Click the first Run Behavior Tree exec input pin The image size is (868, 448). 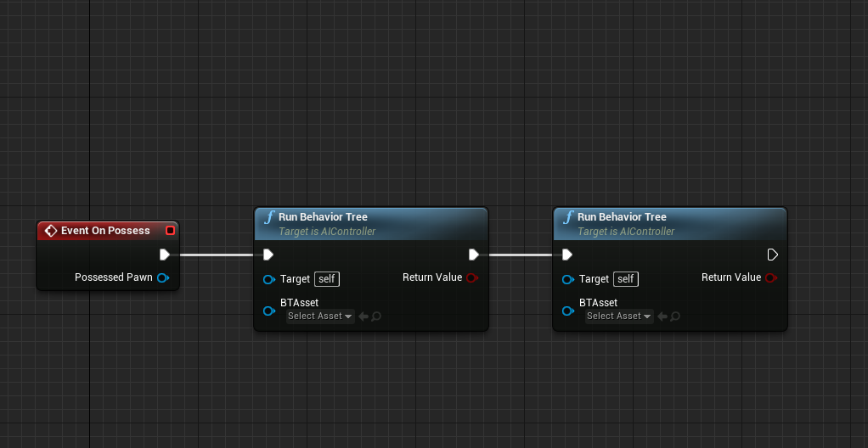(x=268, y=255)
